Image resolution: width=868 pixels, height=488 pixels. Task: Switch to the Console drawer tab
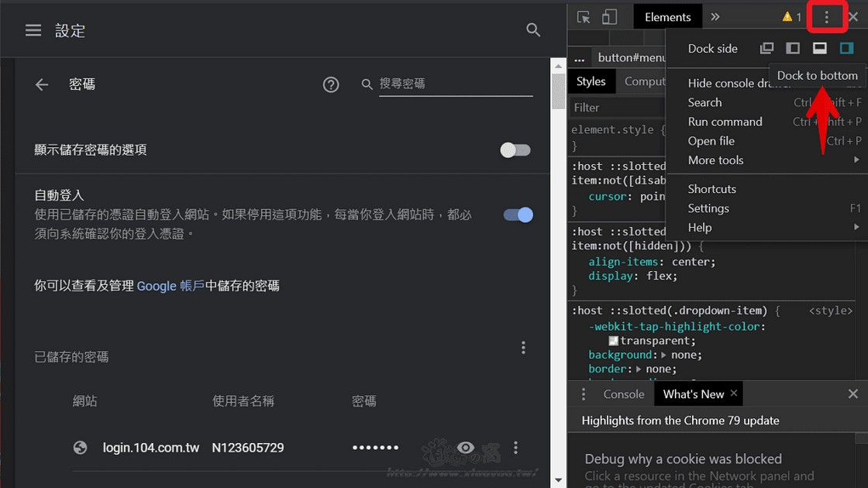click(x=623, y=394)
